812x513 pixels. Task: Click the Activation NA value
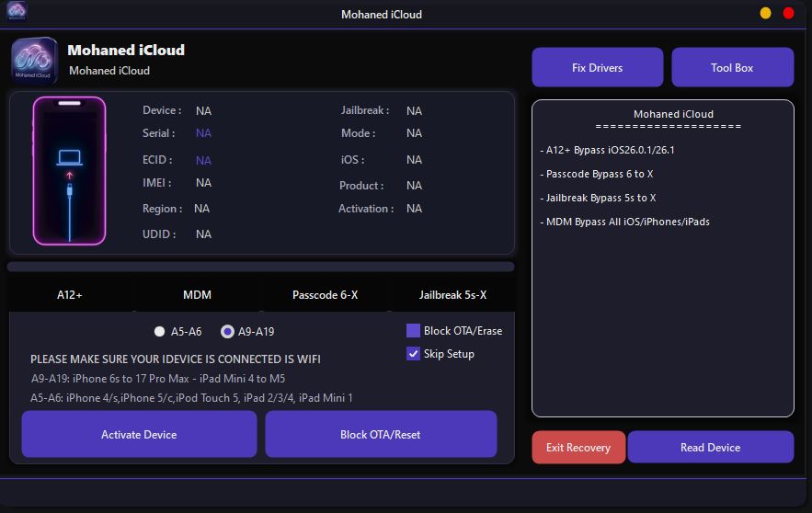(415, 209)
